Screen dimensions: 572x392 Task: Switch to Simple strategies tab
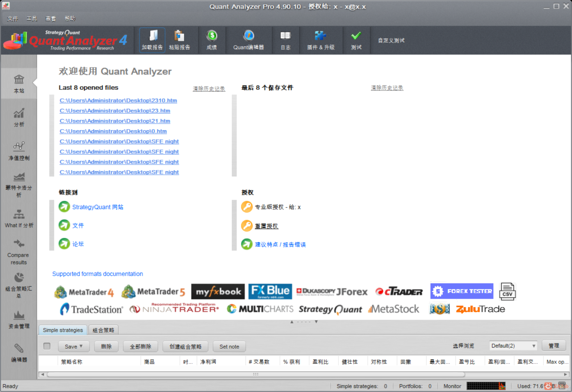[63, 330]
